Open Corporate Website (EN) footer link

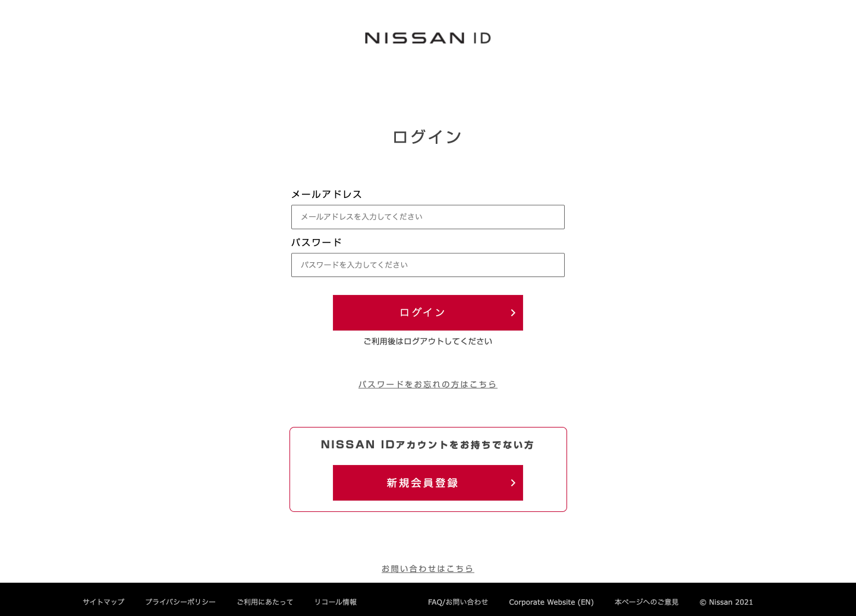(551, 602)
